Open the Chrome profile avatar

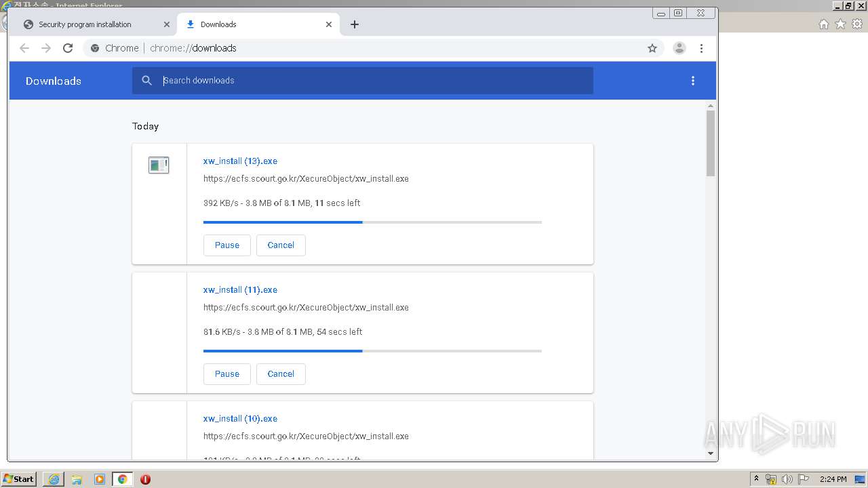click(x=679, y=48)
